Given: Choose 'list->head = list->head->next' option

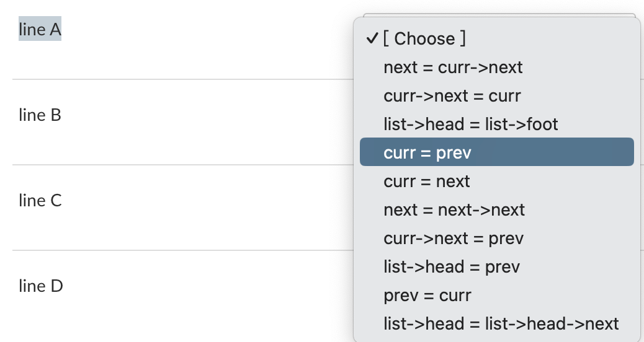Looking at the screenshot, I should pos(496,323).
